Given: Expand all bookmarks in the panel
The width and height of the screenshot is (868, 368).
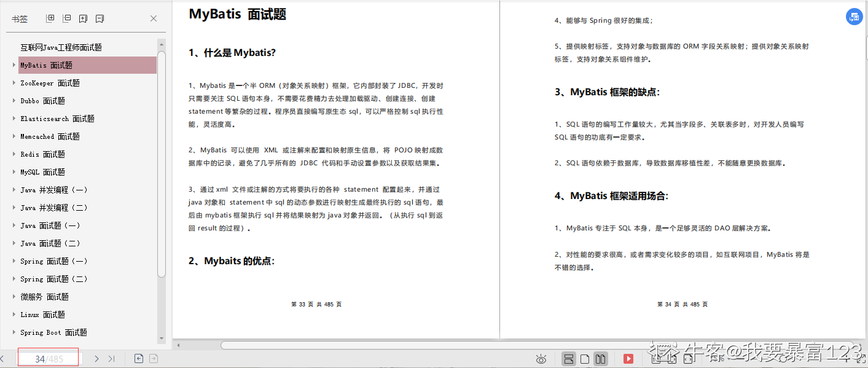Looking at the screenshot, I should coord(51,18).
